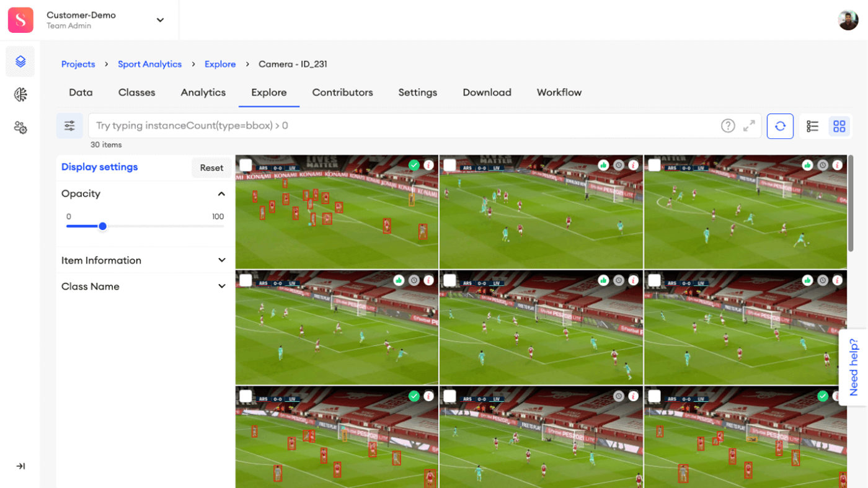Select the top-left thumbnail checkbox
868x488 pixels.
pos(246,165)
